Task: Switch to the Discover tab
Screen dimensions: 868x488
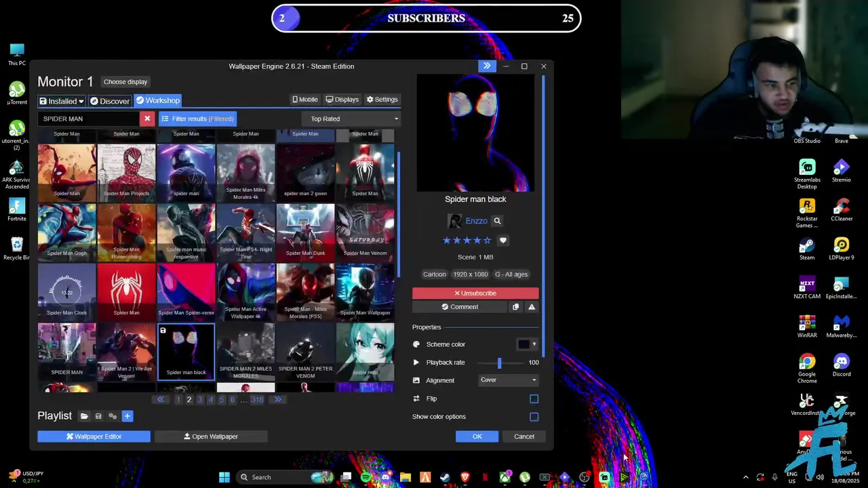Action: coord(110,101)
